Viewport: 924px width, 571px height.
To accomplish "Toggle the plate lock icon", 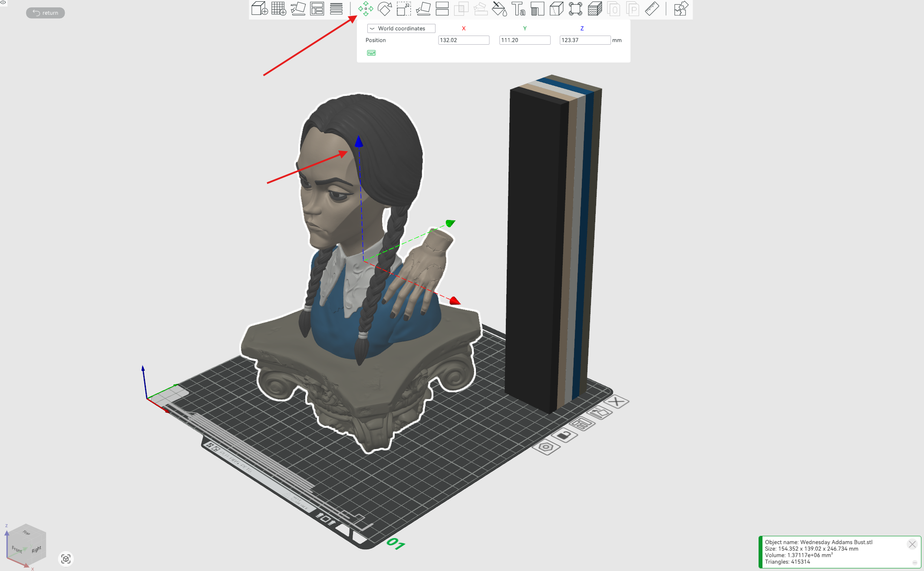I will point(564,435).
